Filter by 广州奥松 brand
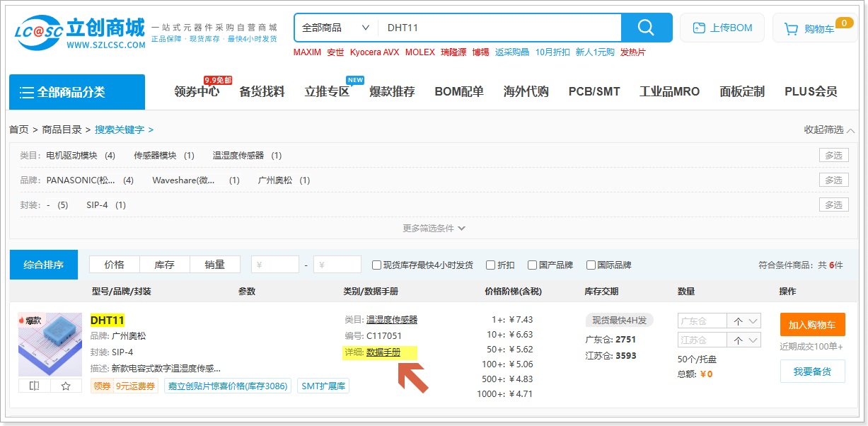868x426 pixels. coord(275,180)
